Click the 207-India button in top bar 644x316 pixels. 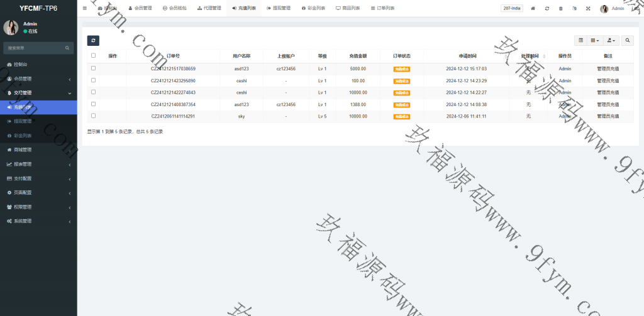pyautogui.click(x=511, y=8)
